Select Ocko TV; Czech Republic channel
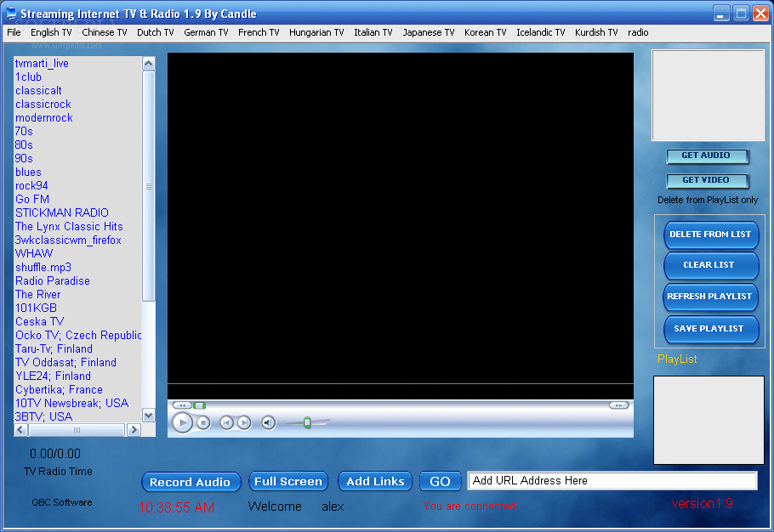Screen dimensions: 774x532 [78, 336]
